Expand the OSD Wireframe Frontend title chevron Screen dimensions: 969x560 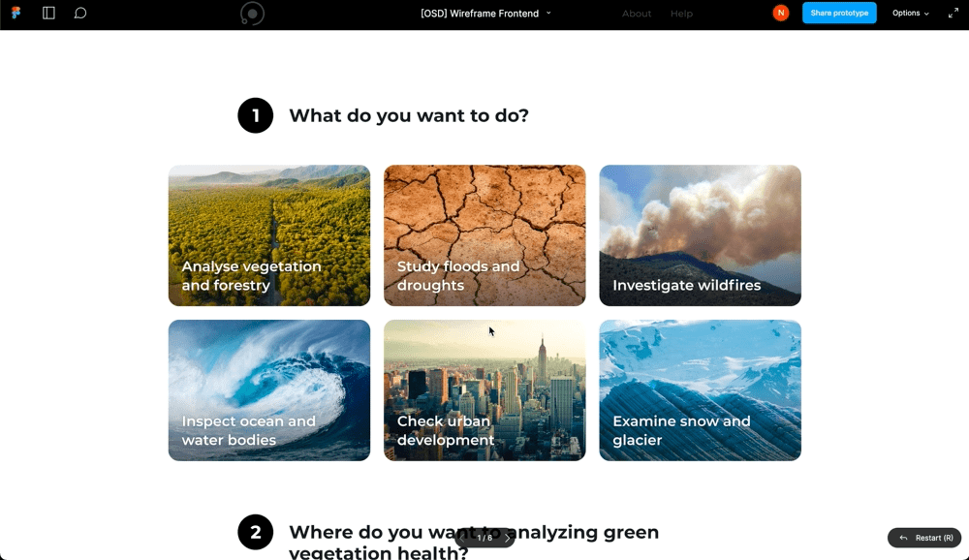(x=548, y=14)
